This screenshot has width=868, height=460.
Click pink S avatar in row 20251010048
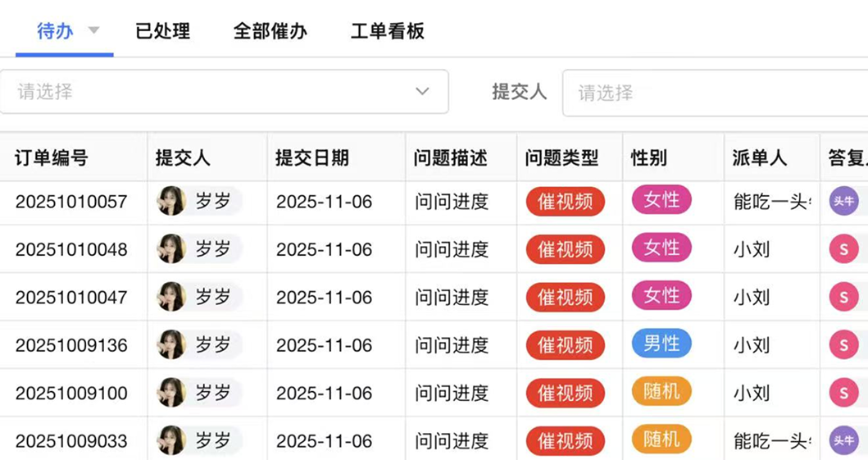point(843,249)
